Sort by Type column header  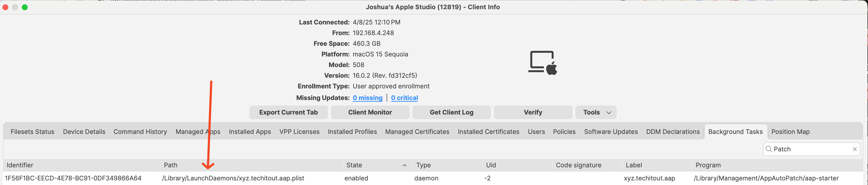click(x=448, y=165)
